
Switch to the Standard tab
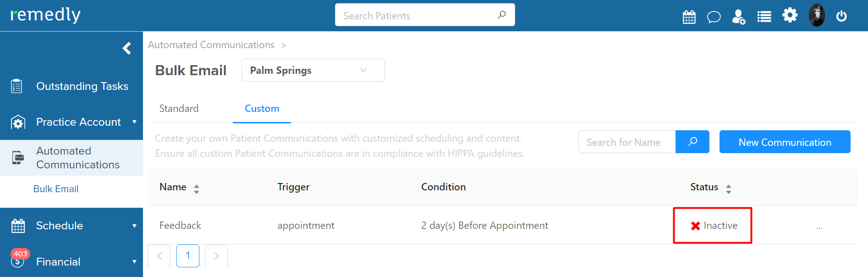[179, 109]
